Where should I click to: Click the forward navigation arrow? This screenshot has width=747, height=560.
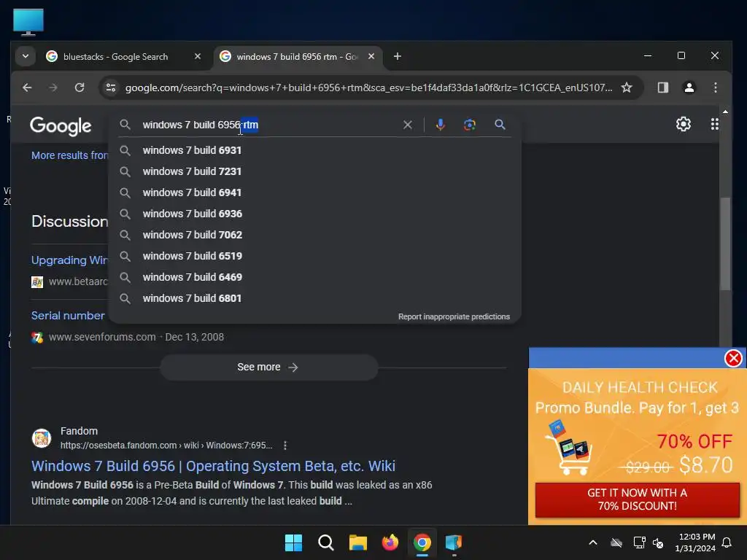(53, 87)
